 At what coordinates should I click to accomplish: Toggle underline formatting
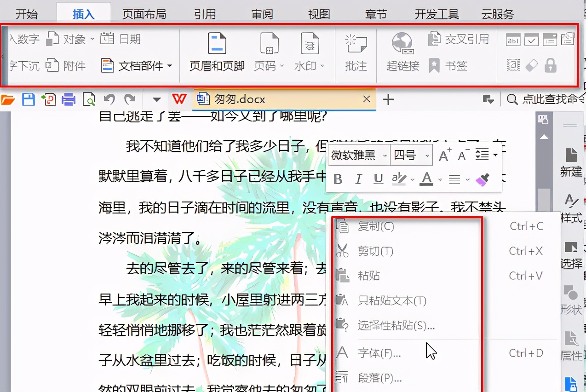click(379, 179)
